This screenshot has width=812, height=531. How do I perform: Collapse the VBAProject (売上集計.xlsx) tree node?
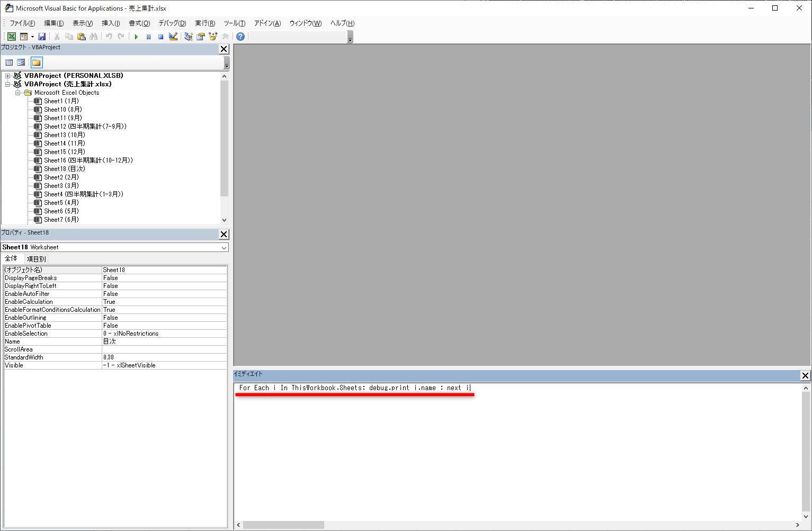point(7,84)
